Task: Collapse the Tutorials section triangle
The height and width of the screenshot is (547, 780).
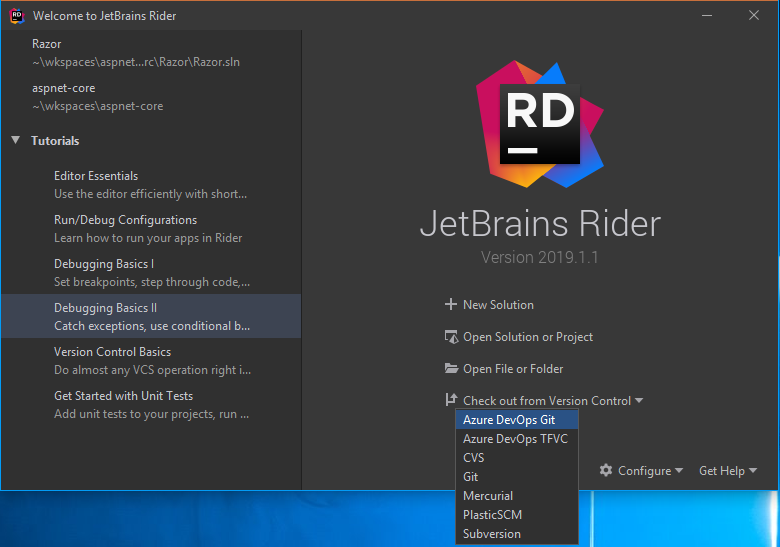Action: tap(16, 140)
